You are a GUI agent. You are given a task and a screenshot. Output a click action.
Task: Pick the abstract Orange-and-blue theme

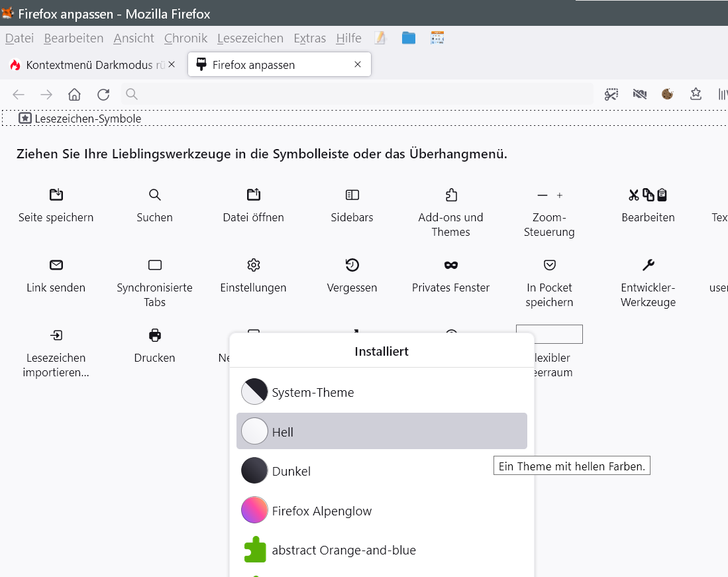[x=343, y=550]
